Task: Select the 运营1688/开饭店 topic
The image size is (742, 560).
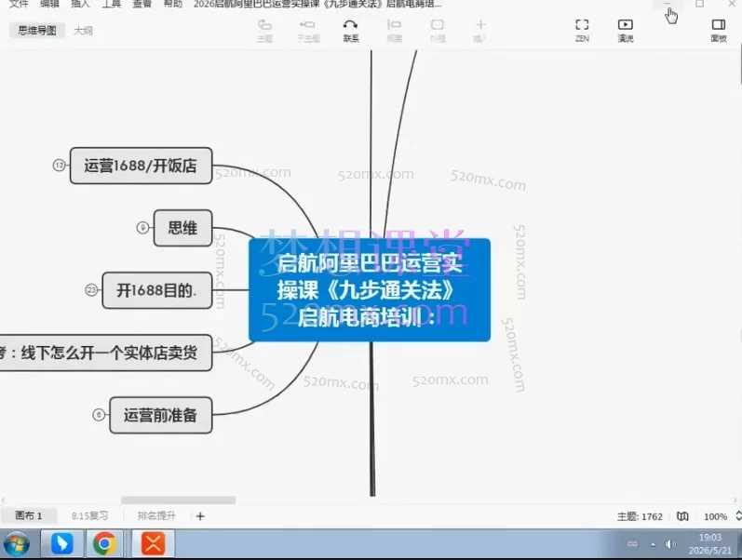Action: point(141,166)
